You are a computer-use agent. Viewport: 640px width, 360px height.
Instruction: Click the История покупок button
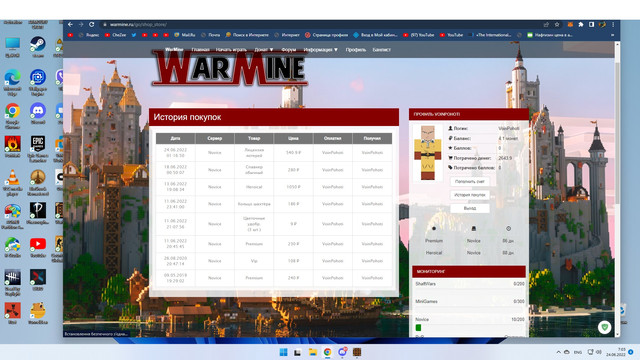(x=470, y=195)
